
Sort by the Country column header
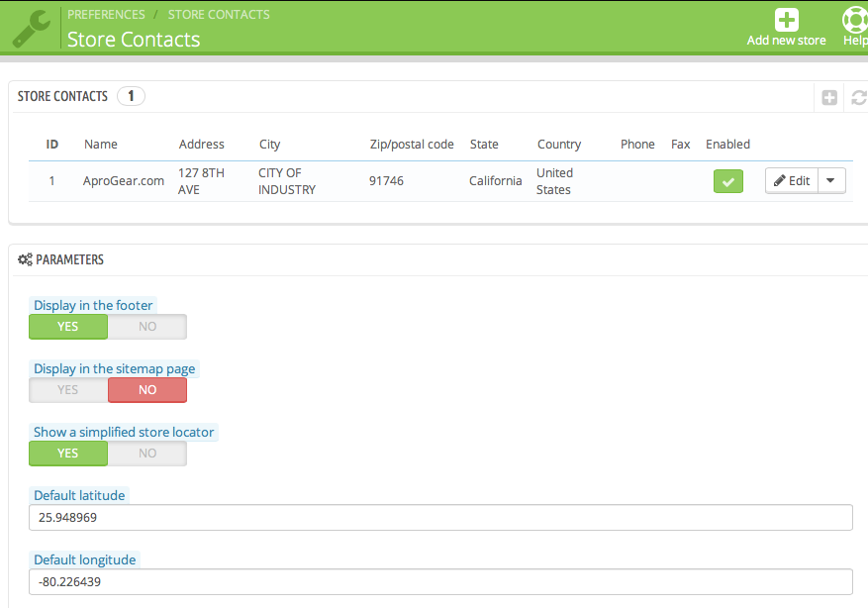pos(559,144)
